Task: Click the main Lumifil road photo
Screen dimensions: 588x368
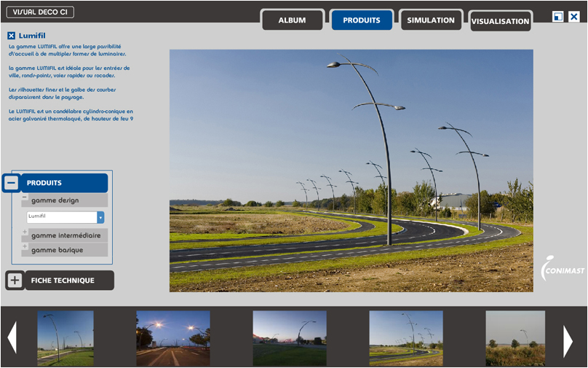Action: (x=351, y=171)
